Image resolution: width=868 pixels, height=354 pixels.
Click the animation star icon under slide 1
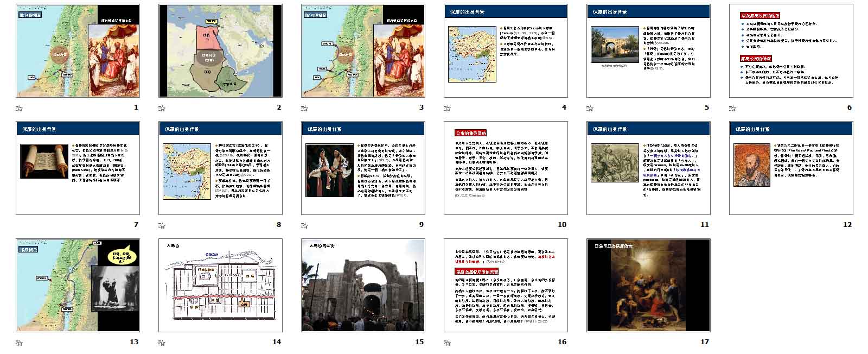20,108
